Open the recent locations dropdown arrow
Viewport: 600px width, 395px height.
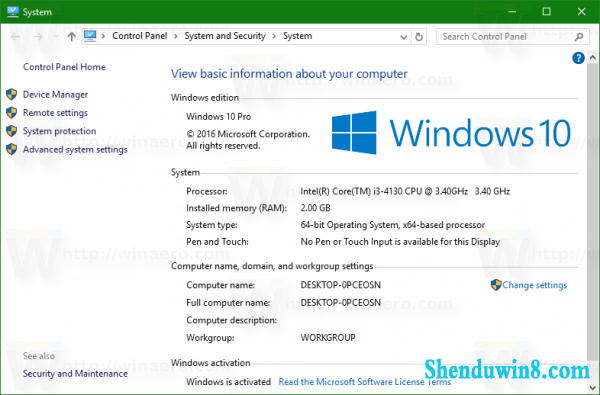56,37
